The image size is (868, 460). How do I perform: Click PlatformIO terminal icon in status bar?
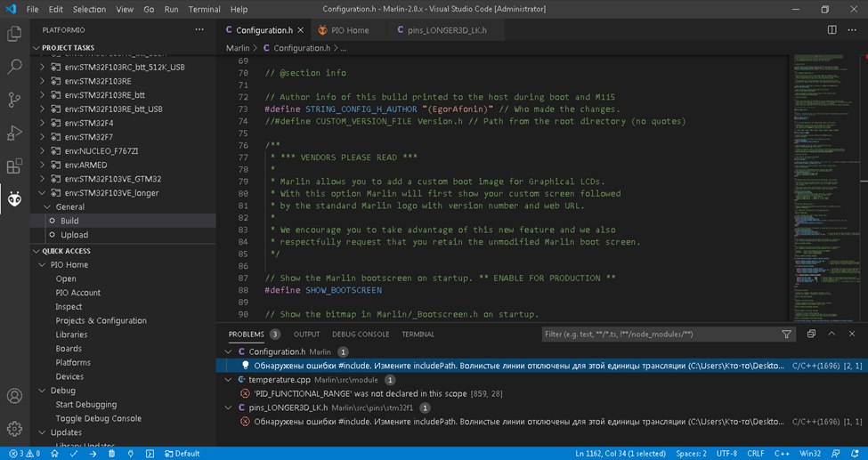click(150, 454)
